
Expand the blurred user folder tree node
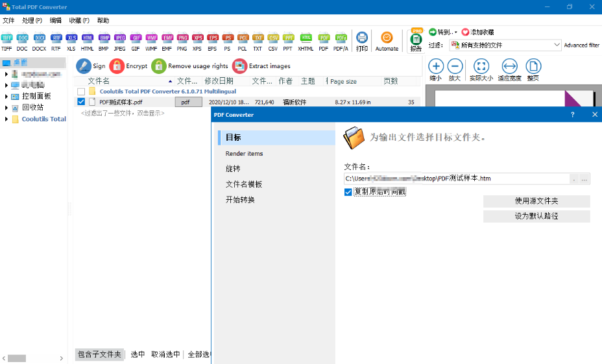[x=6, y=74]
